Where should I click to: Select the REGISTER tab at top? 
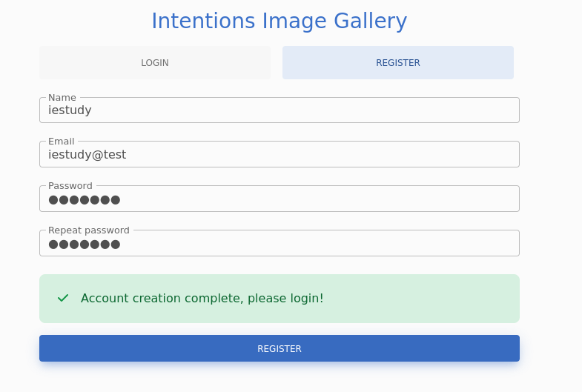pyautogui.click(x=398, y=63)
